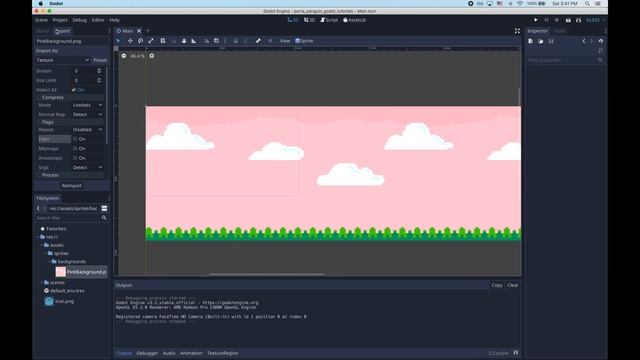Lock the selected object with lock icon
Viewport: 640px width, 360px height.
point(236,41)
